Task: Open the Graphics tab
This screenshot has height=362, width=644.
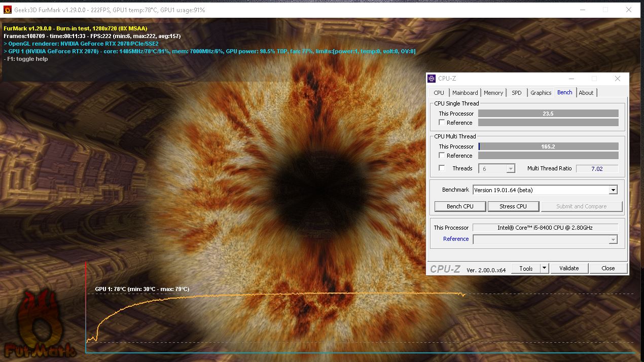Action: click(x=541, y=93)
